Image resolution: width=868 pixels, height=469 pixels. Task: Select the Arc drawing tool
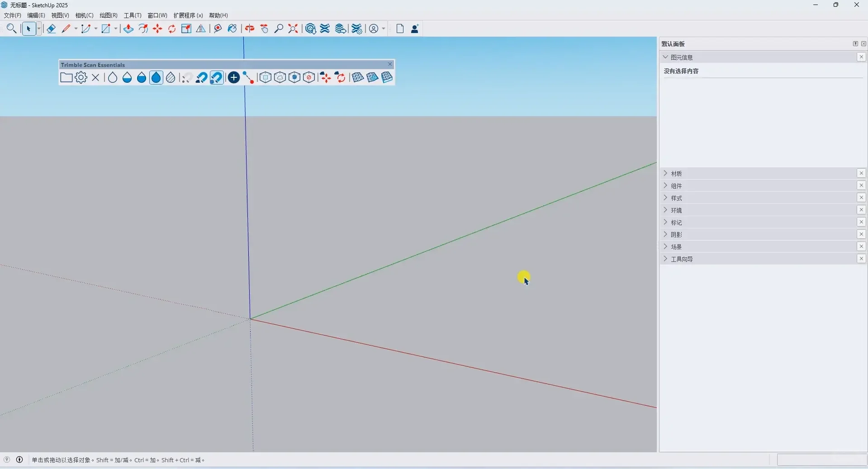point(86,29)
